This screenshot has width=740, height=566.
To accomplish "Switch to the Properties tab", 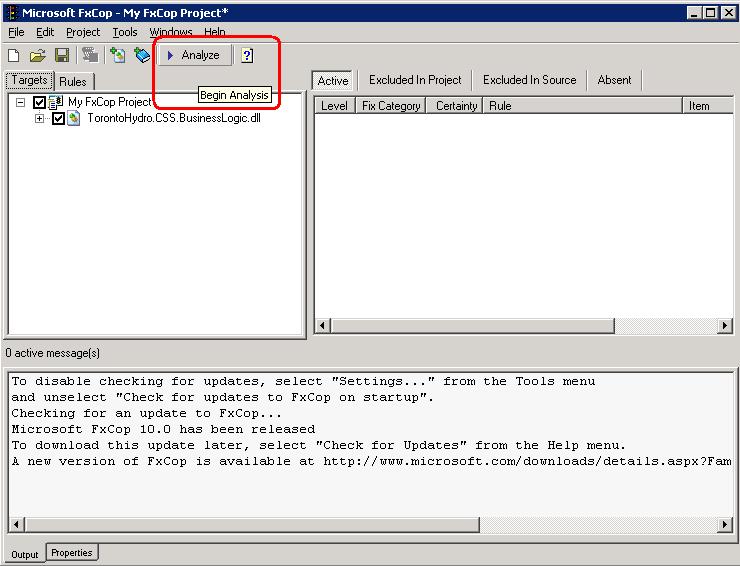I will 72,552.
